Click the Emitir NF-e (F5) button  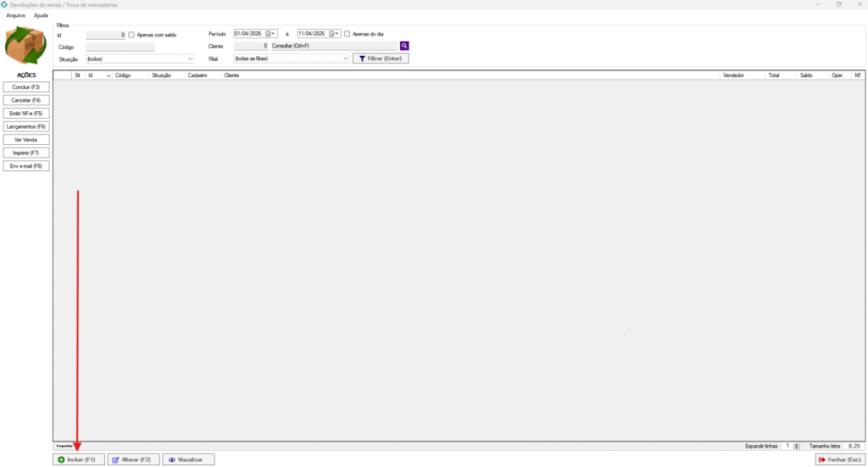[x=26, y=113]
